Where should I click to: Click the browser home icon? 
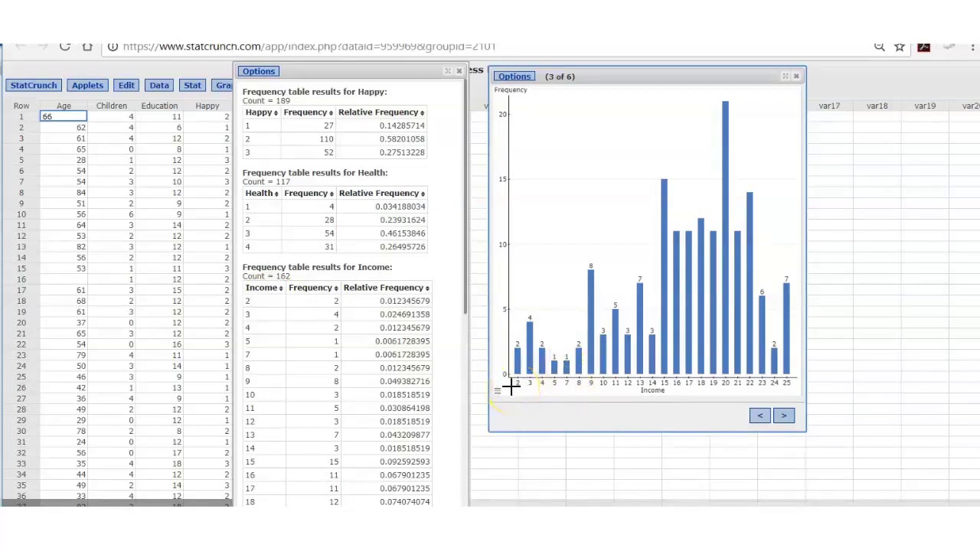point(87,47)
